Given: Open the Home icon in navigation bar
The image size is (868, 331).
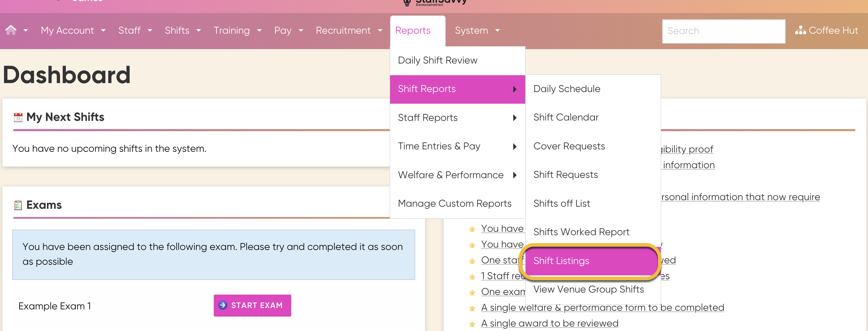Looking at the screenshot, I should coord(11,30).
